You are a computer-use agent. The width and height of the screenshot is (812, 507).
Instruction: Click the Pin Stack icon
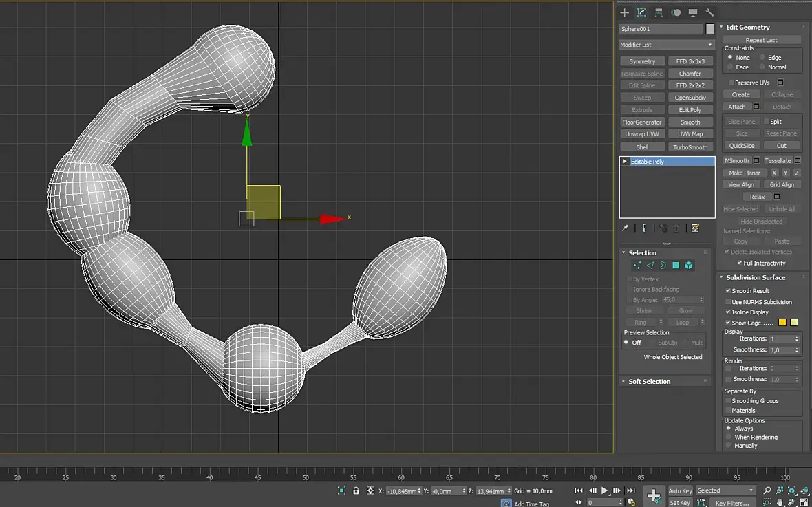point(626,228)
